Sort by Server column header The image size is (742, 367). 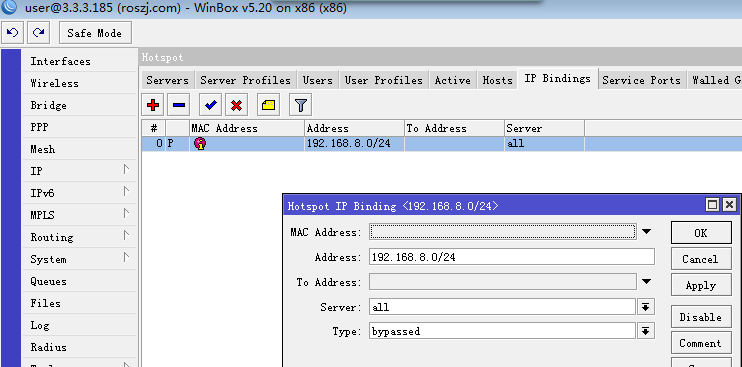pos(544,128)
